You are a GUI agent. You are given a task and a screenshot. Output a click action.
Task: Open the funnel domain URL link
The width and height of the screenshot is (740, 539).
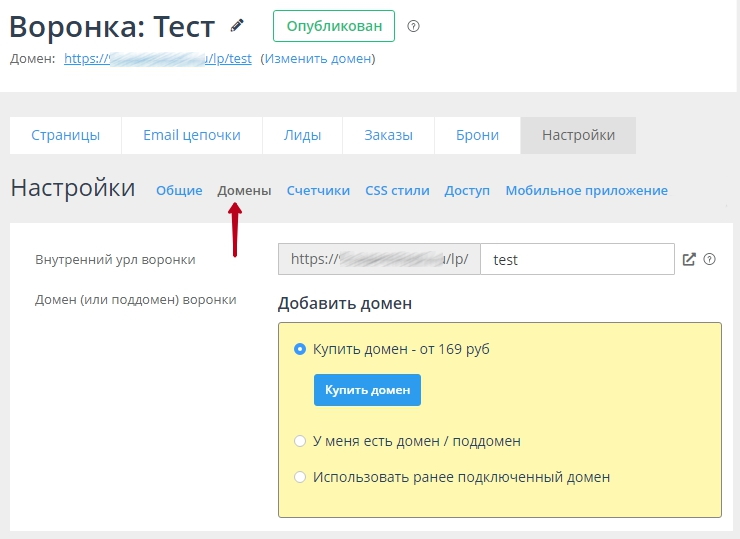pyautogui.click(x=157, y=59)
